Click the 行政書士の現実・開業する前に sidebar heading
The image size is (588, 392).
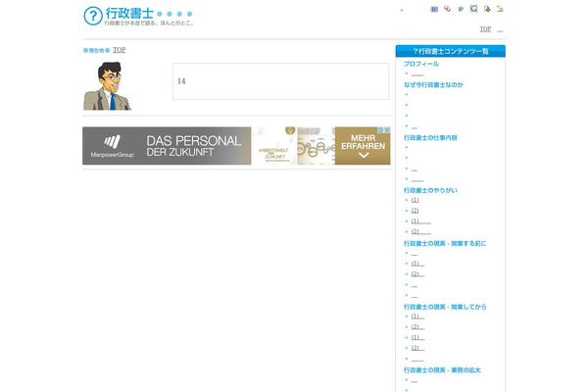point(445,243)
